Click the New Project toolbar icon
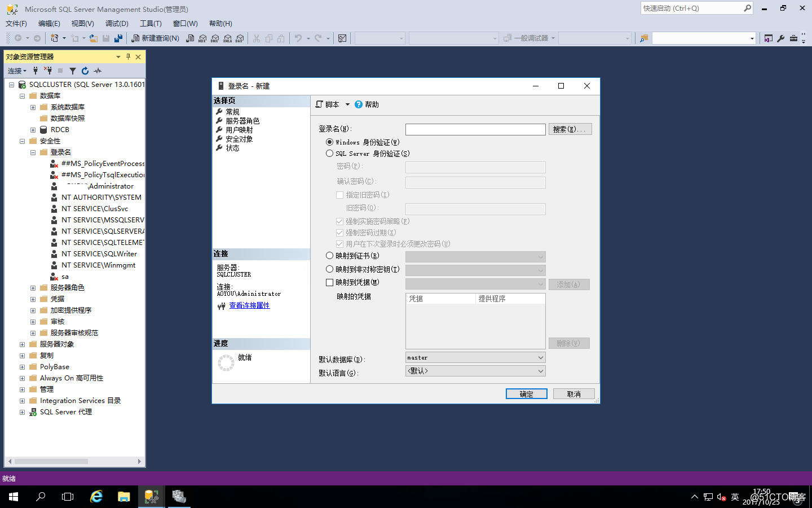This screenshot has height=508, width=812. (x=54, y=38)
